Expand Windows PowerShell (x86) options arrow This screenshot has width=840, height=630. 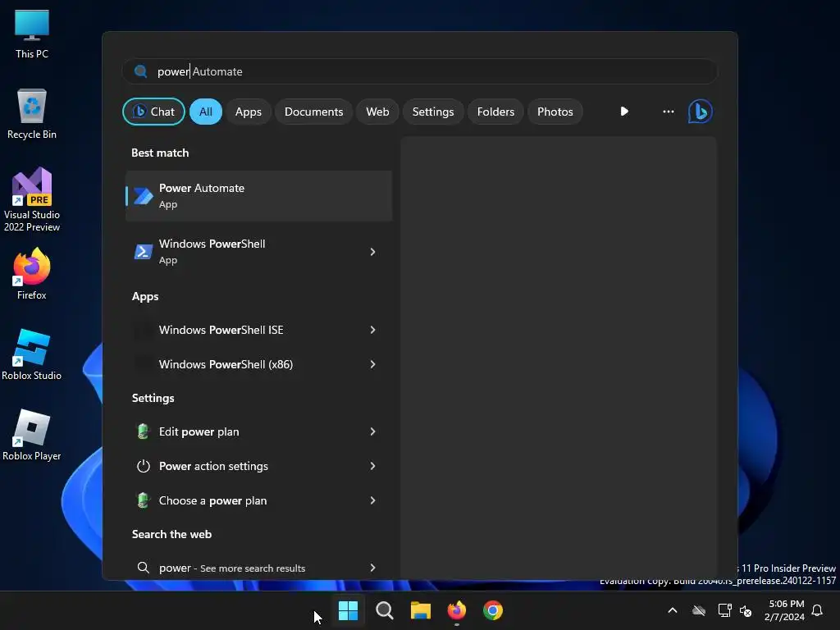[x=373, y=364]
